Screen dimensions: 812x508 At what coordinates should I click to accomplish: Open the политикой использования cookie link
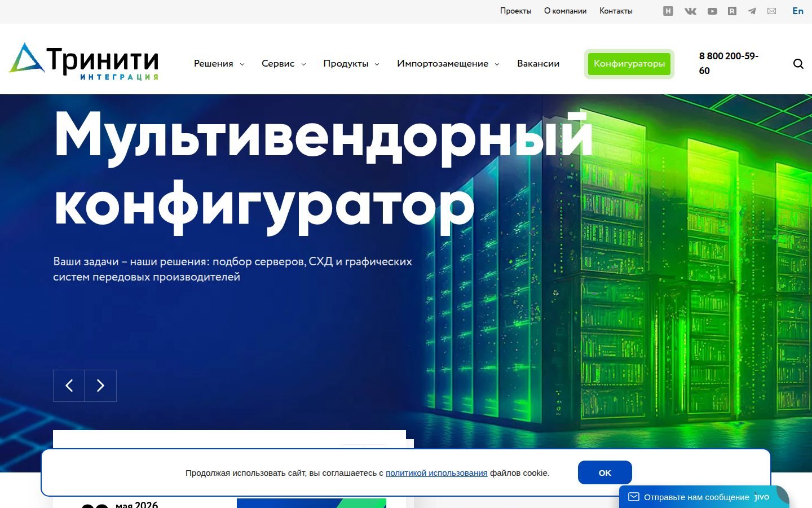(436, 473)
